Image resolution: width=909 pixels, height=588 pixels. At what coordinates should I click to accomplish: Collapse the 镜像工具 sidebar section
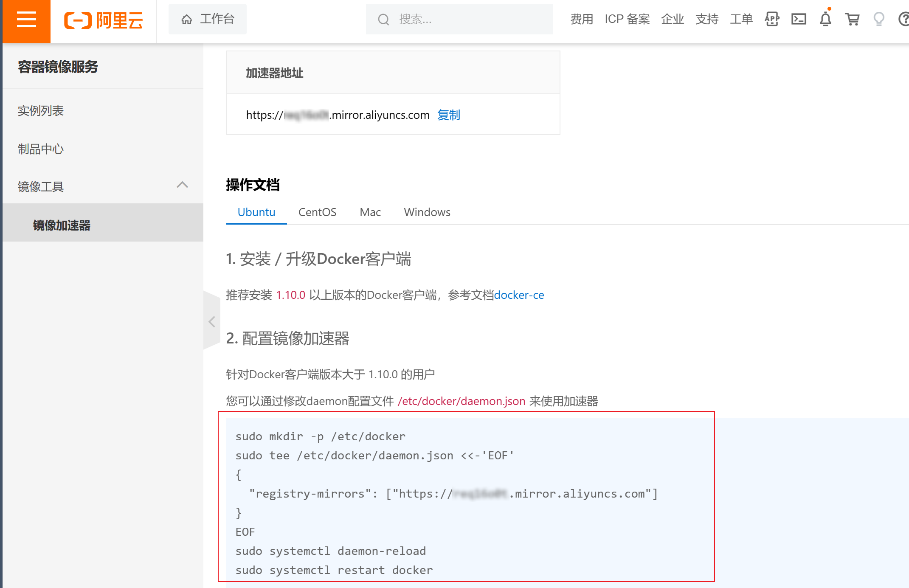click(x=182, y=185)
